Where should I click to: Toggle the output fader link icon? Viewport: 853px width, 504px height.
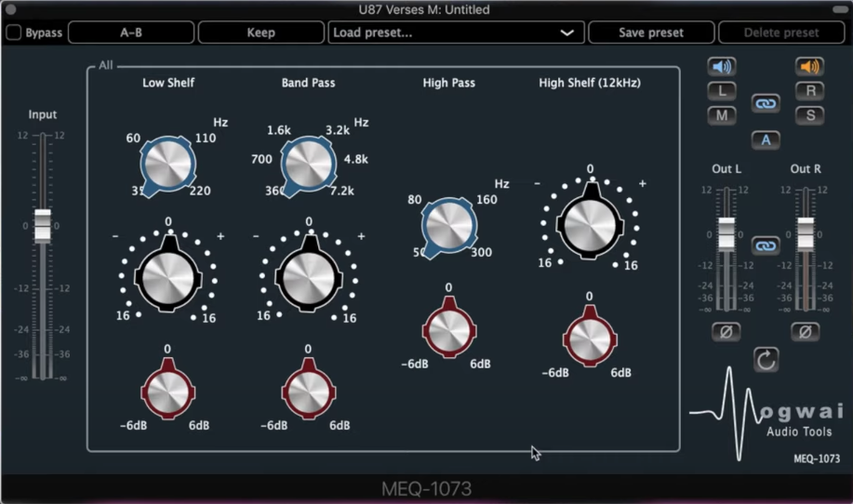click(x=766, y=245)
